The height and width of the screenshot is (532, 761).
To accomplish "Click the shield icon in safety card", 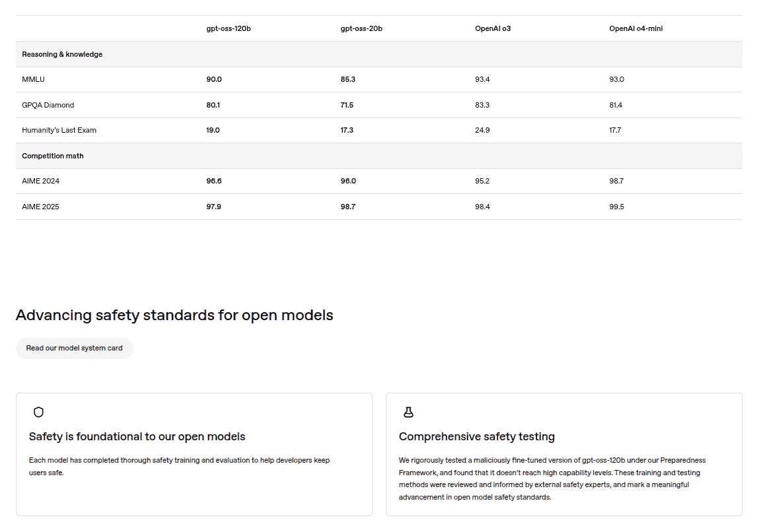I will click(x=38, y=413).
